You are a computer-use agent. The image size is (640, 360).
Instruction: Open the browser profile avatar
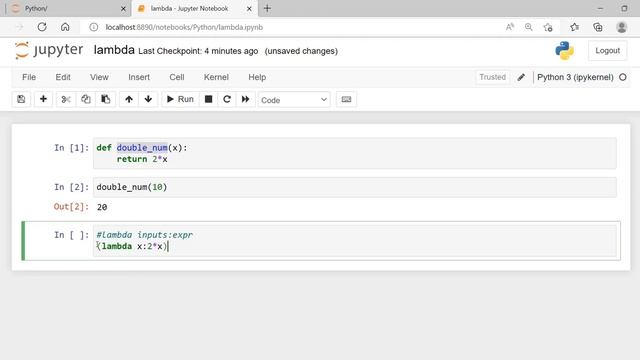tap(622, 27)
